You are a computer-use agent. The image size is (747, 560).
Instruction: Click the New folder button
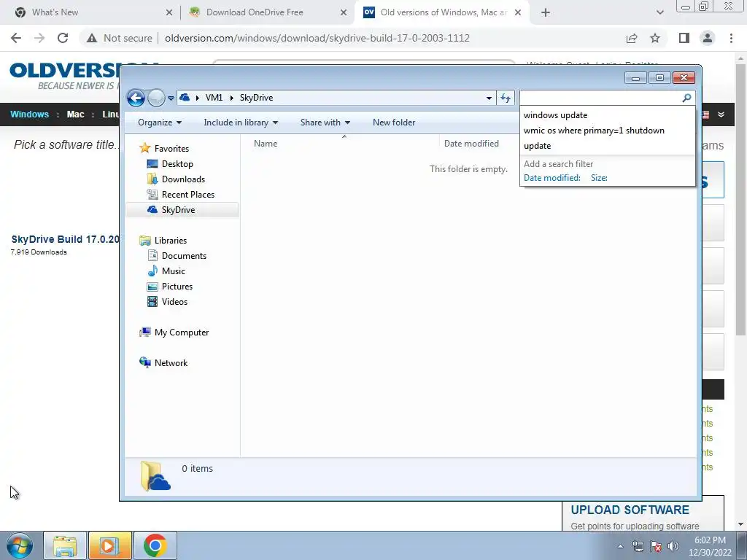394,122
